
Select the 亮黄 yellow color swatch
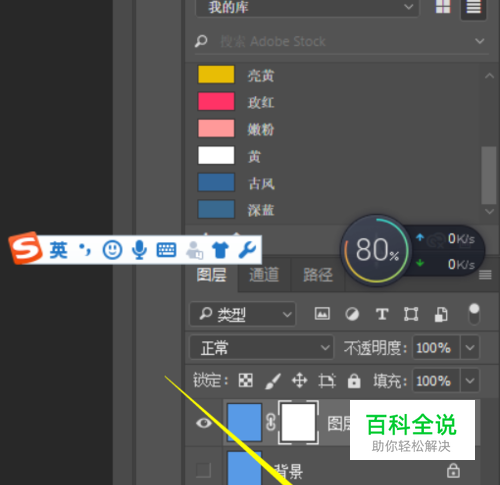[x=216, y=74]
